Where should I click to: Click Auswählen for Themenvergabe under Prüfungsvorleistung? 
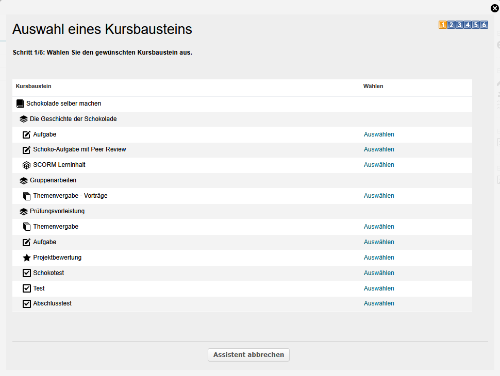[379, 227]
